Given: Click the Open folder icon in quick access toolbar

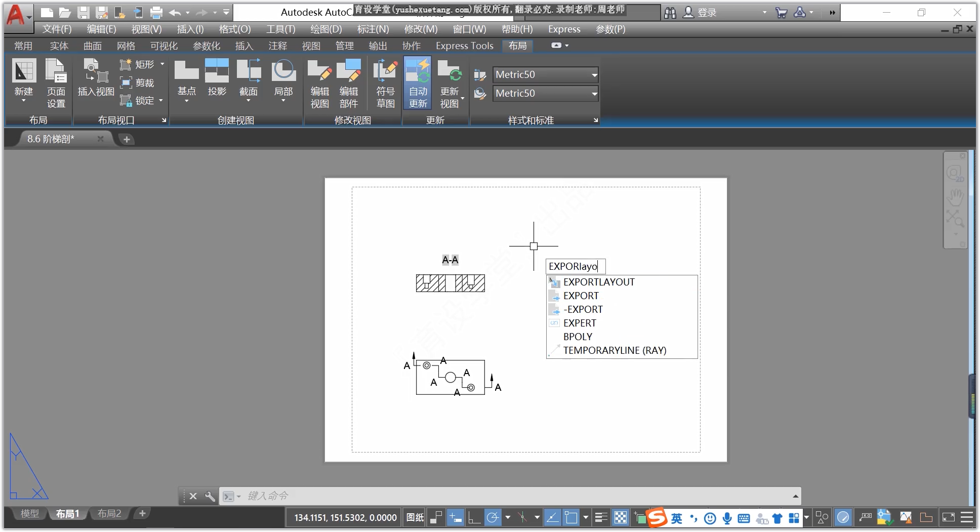Looking at the screenshot, I should coord(65,13).
